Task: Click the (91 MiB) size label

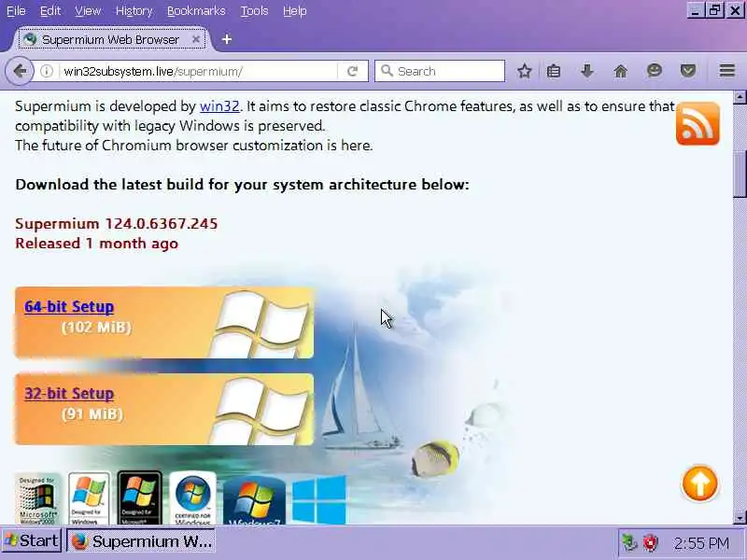Action: pos(92,413)
